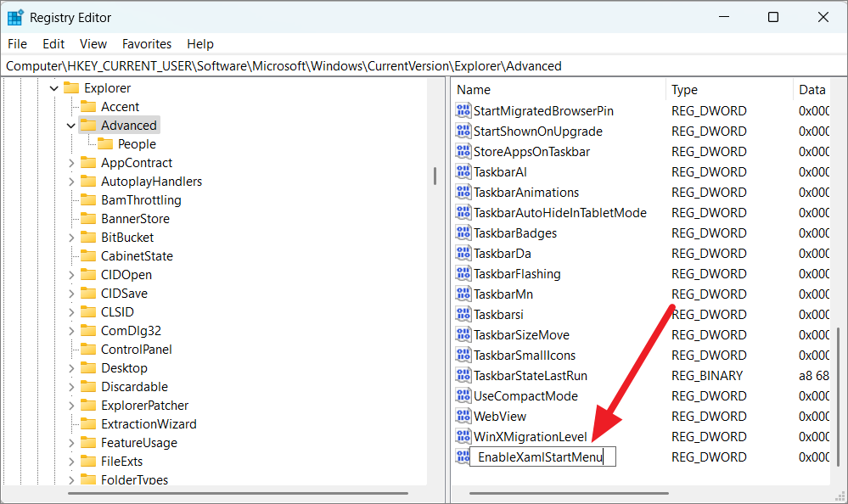848x504 pixels.
Task: Click the registry path address bar
Action: 424,66
